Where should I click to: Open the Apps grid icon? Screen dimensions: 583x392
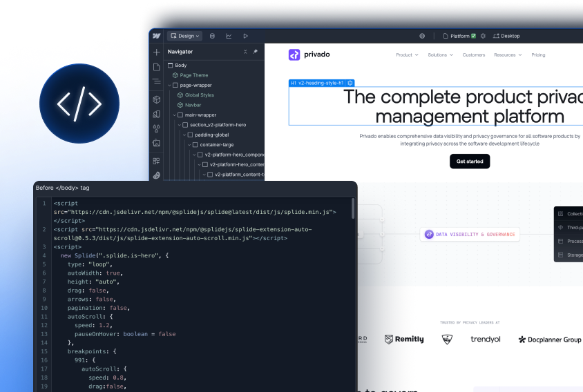pyautogui.click(x=157, y=161)
